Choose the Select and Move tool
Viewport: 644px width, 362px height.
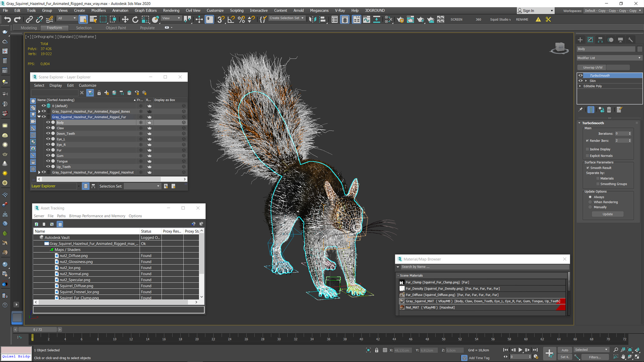(125, 19)
